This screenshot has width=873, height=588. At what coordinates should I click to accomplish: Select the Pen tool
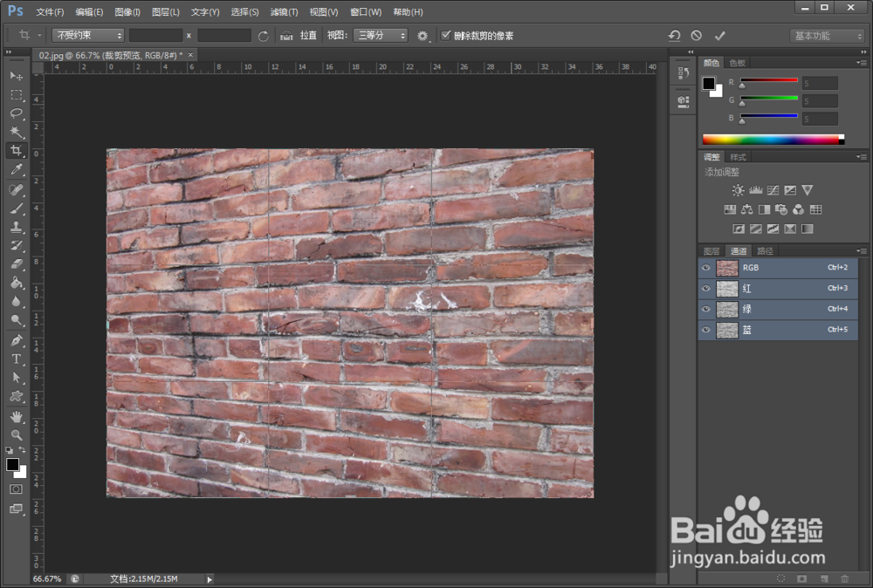pyautogui.click(x=16, y=340)
